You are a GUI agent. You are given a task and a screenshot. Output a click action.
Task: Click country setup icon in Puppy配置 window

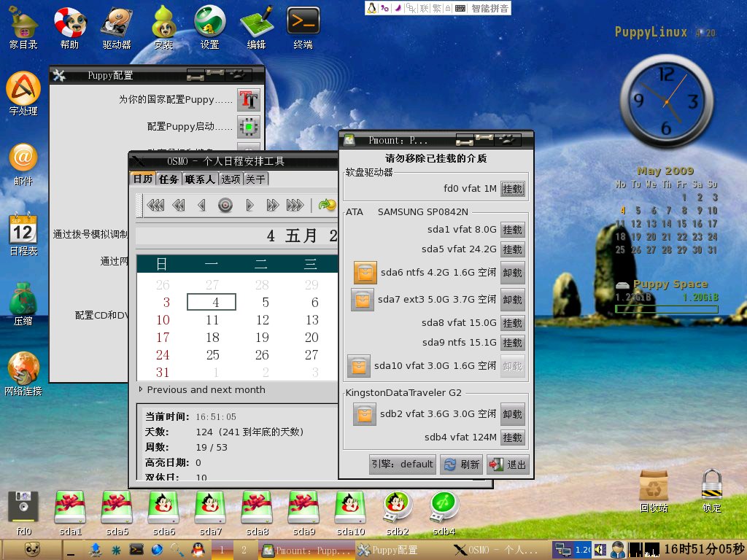pyautogui.click(x=249, y=100)
